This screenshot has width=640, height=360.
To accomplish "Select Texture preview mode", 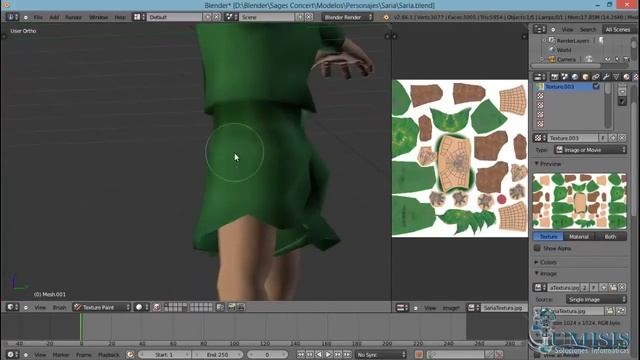I will pyautogui.click(x=548, y=237).
